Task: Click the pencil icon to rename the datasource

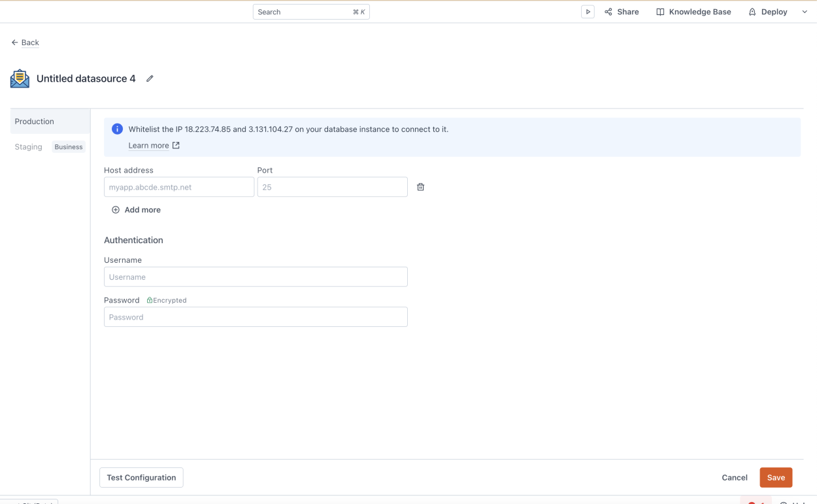Action: pos(150,78)
